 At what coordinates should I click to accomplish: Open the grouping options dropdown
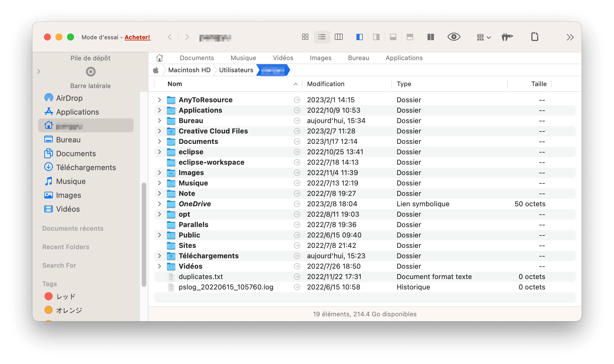pyautogui.click(x=484, y=37)
